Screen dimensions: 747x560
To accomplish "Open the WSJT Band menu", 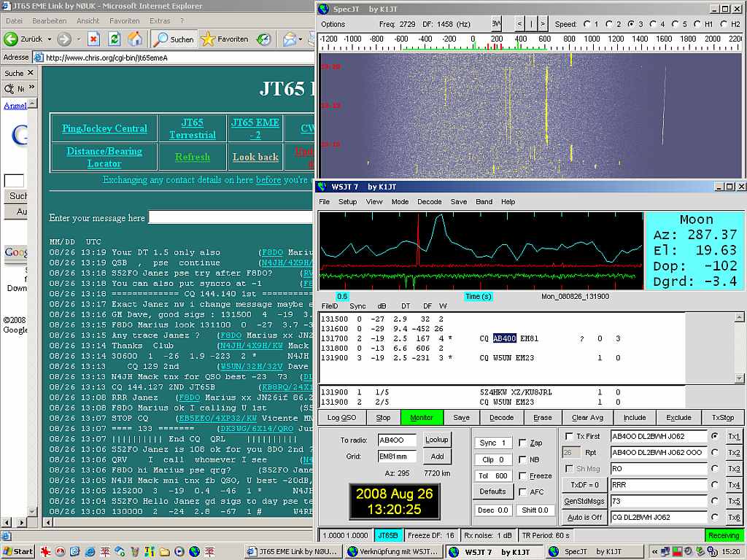I will [484, 201].
